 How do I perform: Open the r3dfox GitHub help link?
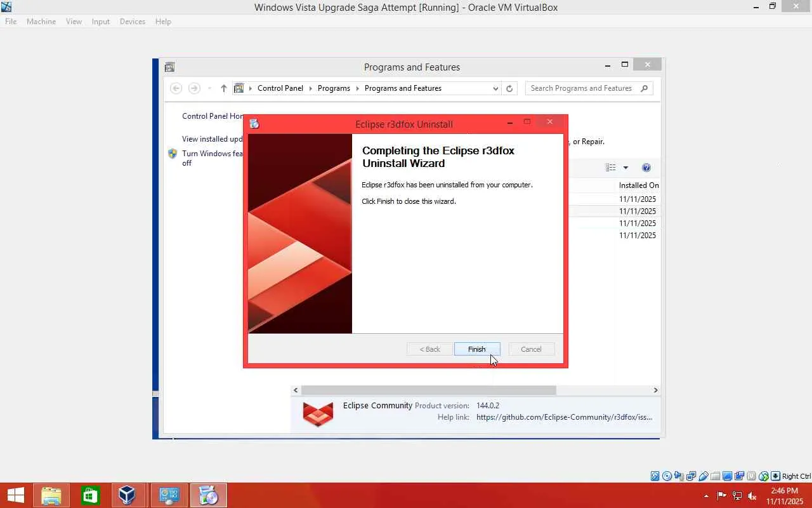pos(564,417)
